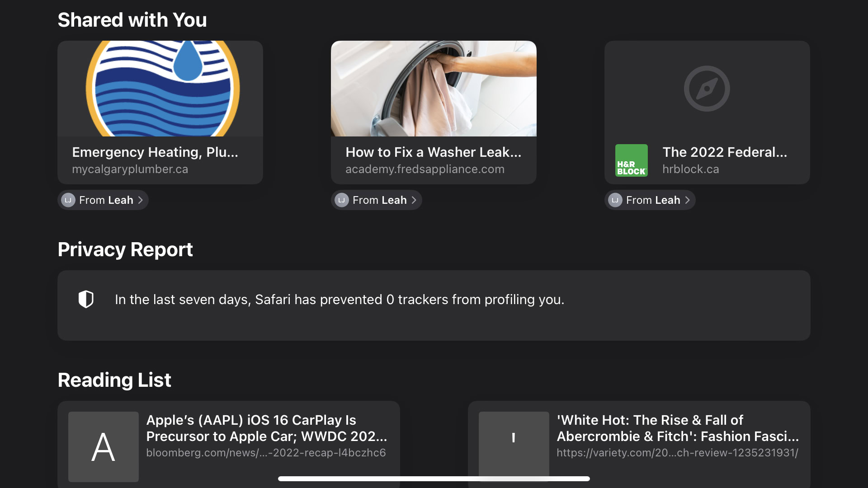Open the washer leak article photo

[x=434, y=89]
